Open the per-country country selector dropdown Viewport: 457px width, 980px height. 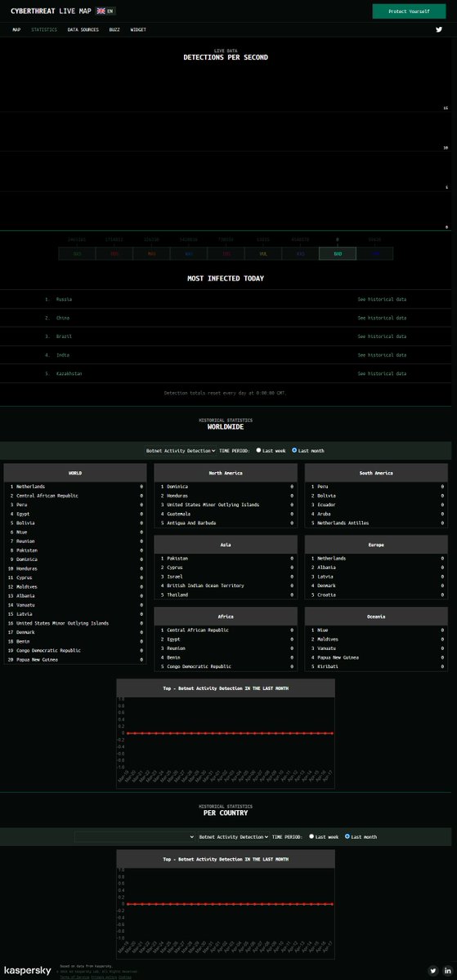[135, 836]
